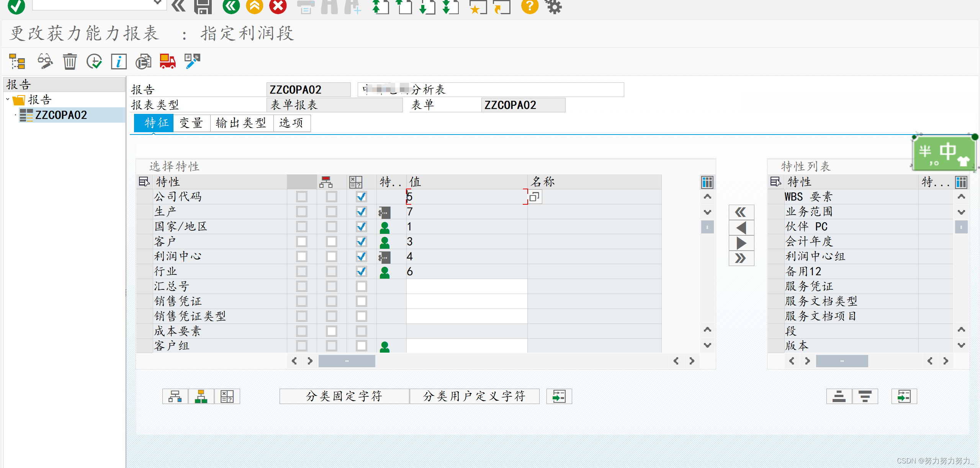Click the yellow help question mark icon

pyautogui.click(x=529, y=7)
